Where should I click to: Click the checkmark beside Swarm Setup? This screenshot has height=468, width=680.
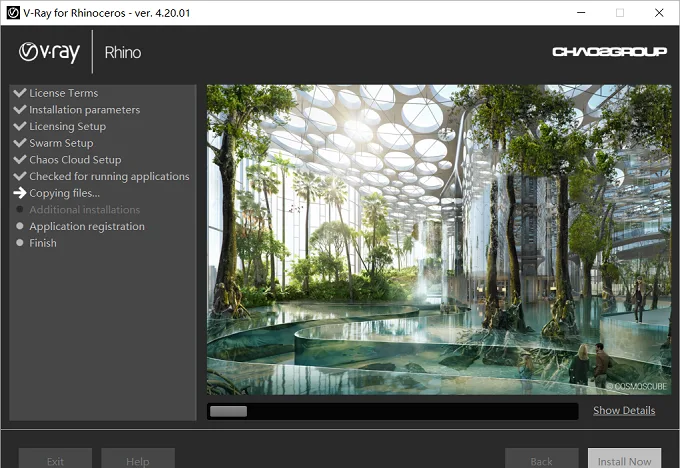click(20, 143)
